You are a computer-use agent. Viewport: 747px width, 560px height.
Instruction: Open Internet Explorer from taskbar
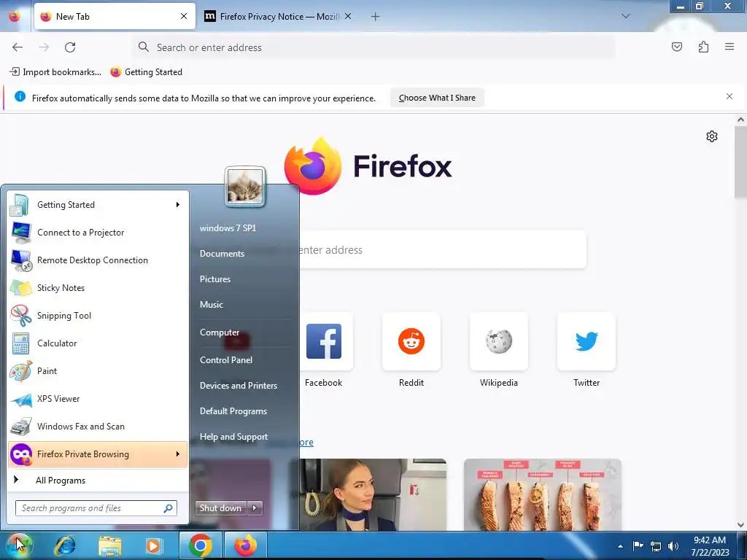(x=65, y=545)
